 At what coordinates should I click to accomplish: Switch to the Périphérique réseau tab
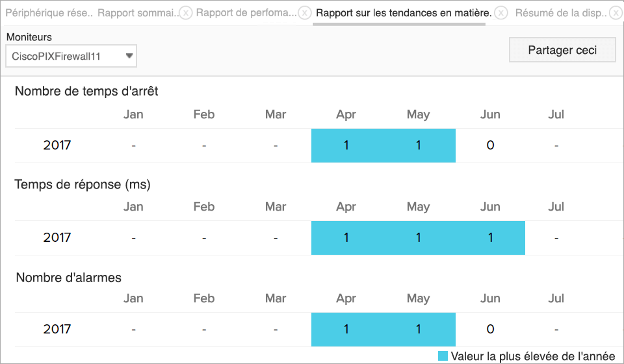(x=49, y=13)
